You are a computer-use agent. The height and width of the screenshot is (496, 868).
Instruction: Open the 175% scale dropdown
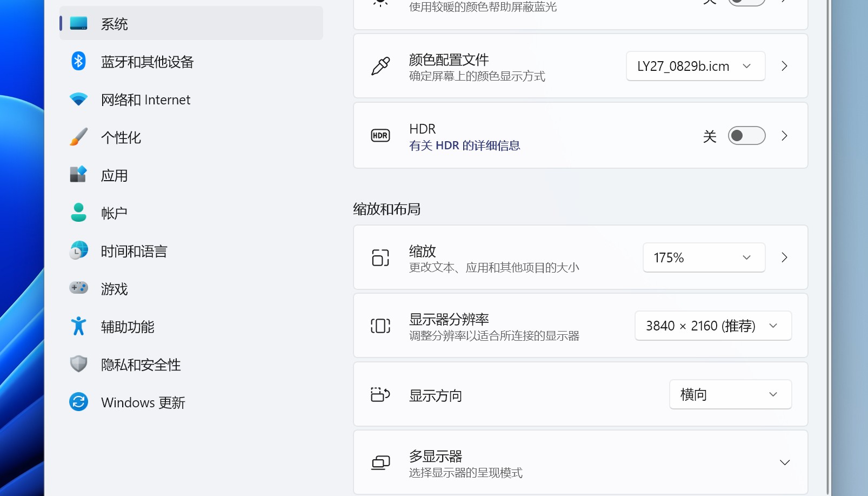click(703, 257)
